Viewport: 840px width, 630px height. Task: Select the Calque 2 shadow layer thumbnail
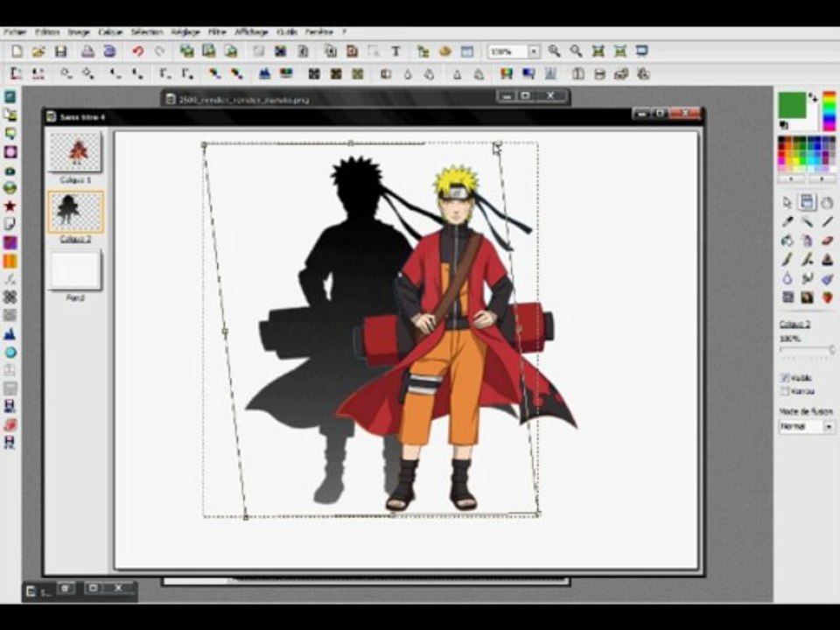(75, 212)
